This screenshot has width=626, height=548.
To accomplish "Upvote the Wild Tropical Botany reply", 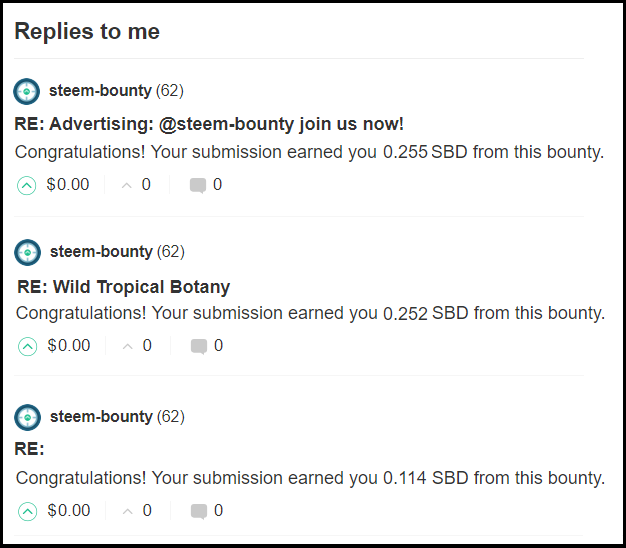I will pyautogui.click(x=27, y=346).
